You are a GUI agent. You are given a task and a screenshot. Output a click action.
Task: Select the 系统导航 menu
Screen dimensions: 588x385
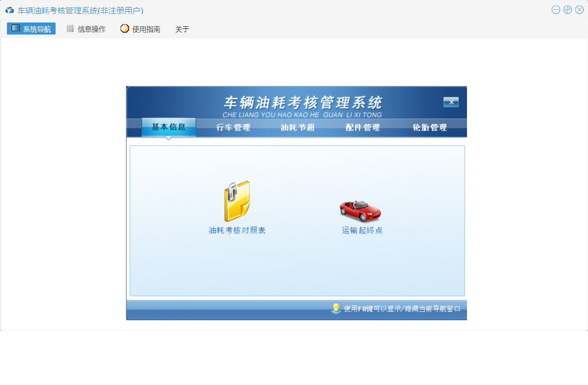click(x=31, y=28)
